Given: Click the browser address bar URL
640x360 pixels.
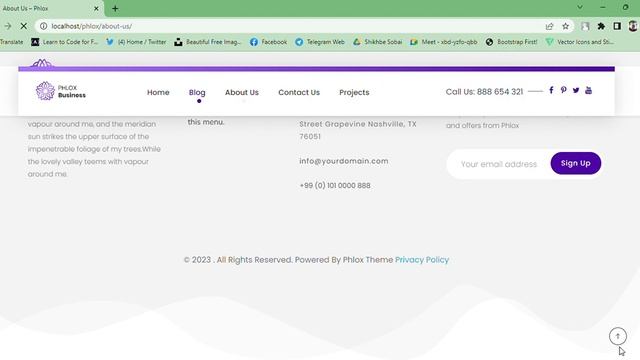Looking at the screenshot, I should pos(91,26).
